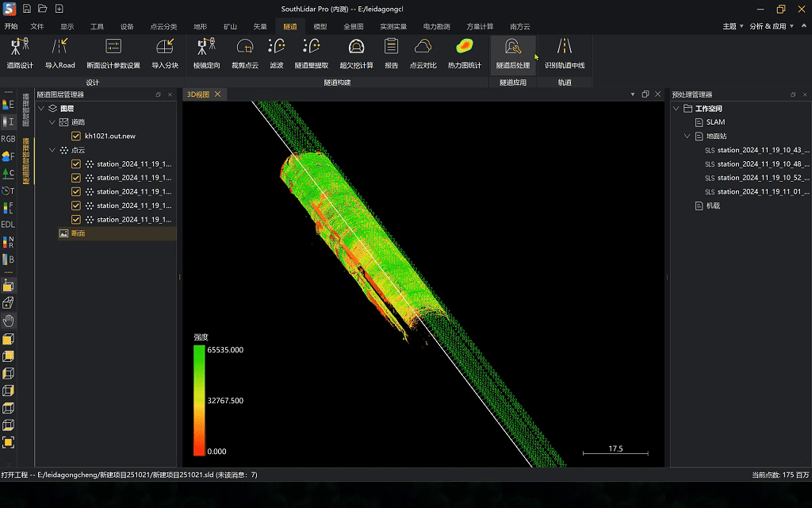Toggle the last station_2024 point cloud checkbox
Image resolution: width=812 pixels, height=508 pixels.
[76, 219]
